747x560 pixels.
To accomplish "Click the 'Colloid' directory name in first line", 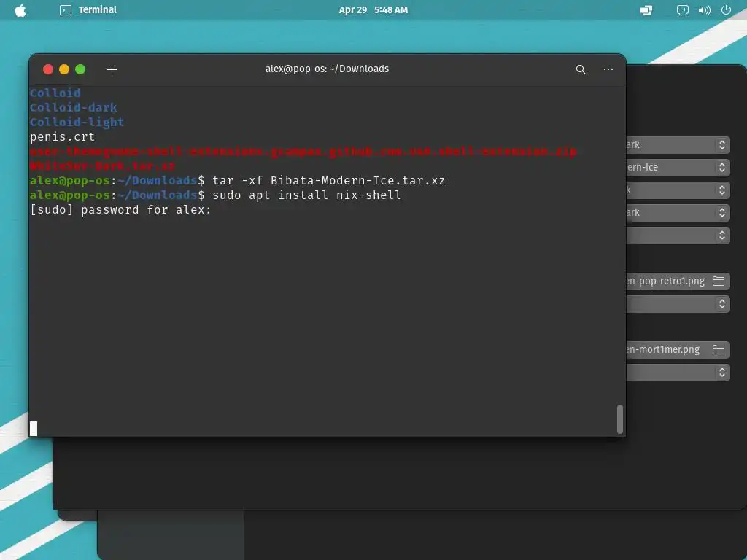I will [55, 93].
